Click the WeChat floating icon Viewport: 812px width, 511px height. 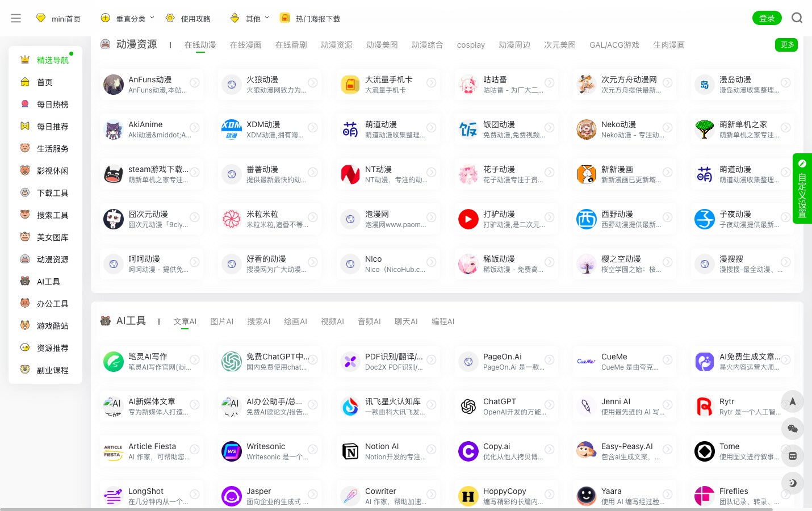tap(793, 429)
